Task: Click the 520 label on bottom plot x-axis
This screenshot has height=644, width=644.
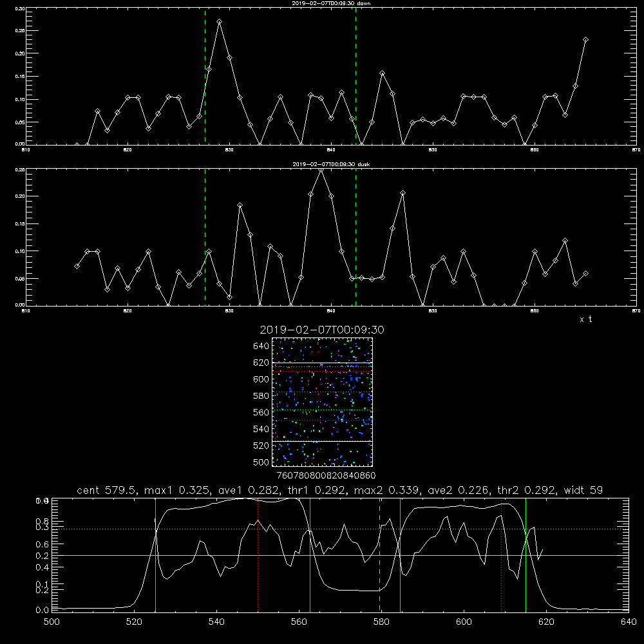Action: coord(134,622)
